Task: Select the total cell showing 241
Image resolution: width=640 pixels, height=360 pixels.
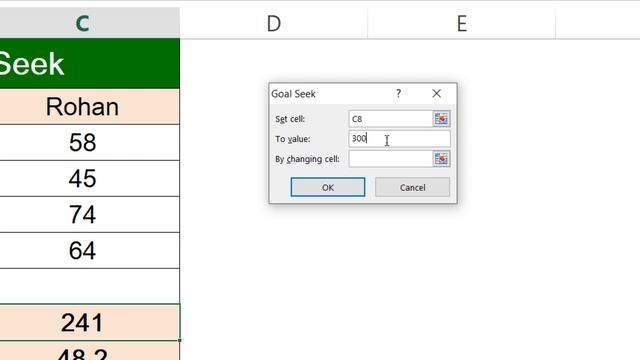Action: (90, 322)
